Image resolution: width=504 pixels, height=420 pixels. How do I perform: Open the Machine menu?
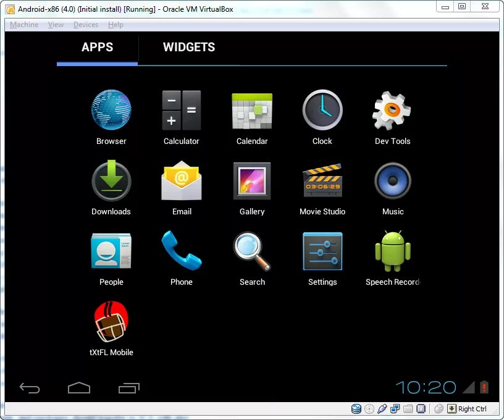pos(24,25)
